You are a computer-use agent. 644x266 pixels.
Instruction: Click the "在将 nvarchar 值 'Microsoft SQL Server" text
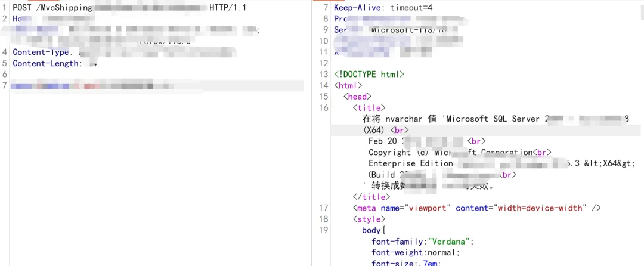tap(451, 119)
